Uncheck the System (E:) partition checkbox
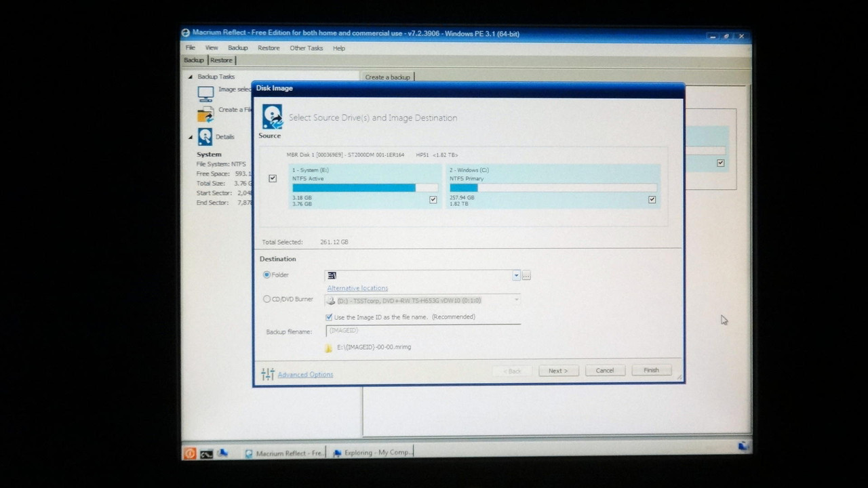This screenshot has height=488, width=868. 433,200
